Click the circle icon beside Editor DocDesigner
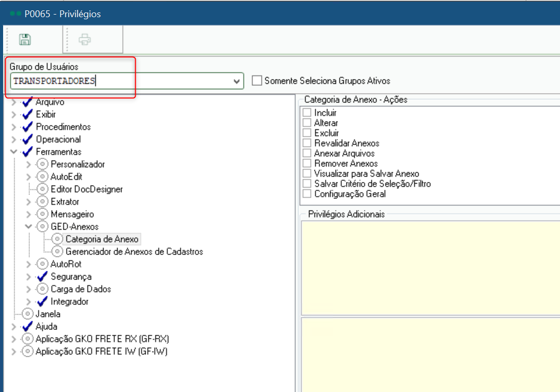 point(42,189)
